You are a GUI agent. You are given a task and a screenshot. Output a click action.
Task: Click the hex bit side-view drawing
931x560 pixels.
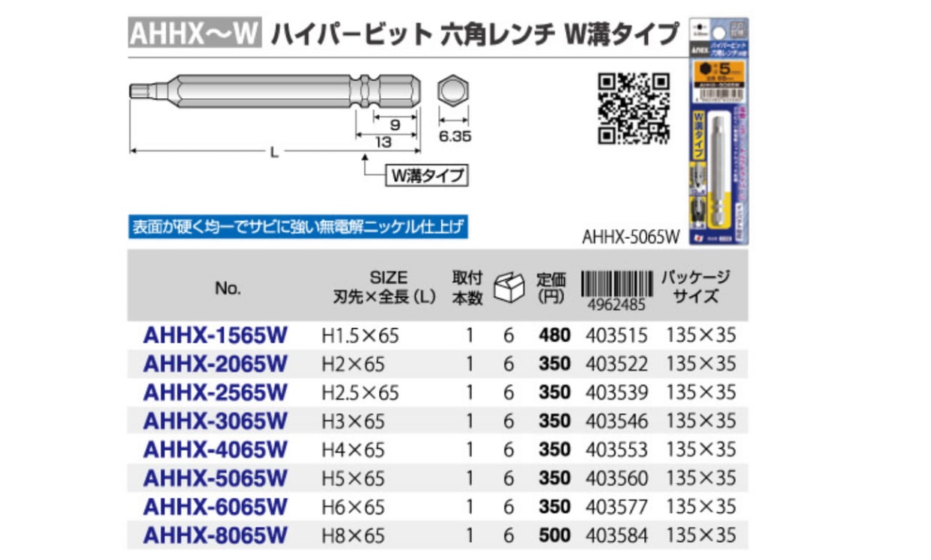277,91
